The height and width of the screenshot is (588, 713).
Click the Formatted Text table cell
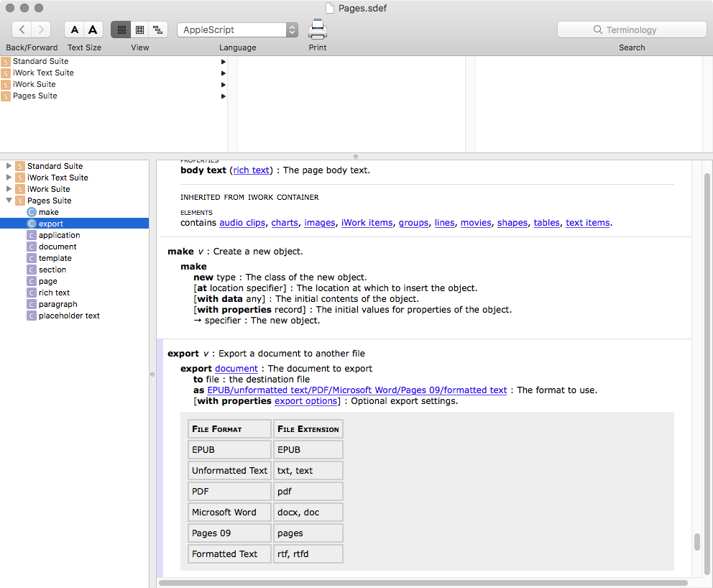point(229,554)
